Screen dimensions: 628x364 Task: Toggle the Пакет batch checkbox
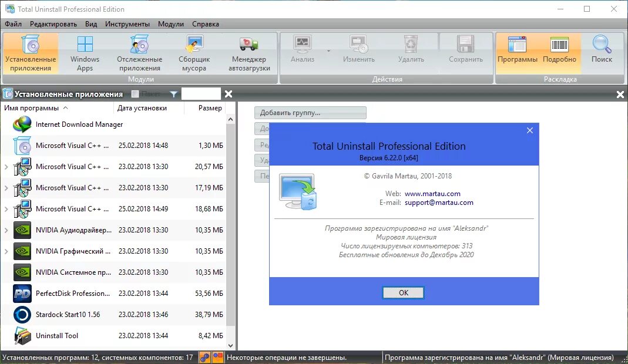135,94
